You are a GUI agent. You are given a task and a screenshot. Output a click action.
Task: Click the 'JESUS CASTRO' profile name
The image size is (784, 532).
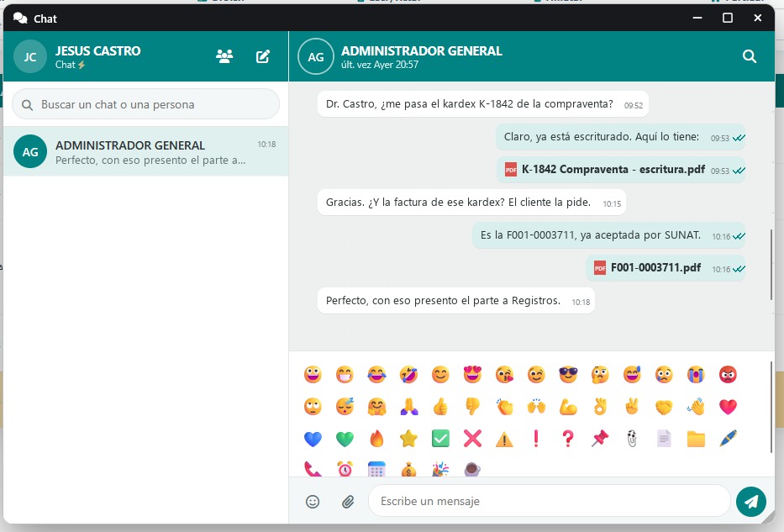[98, 51]
